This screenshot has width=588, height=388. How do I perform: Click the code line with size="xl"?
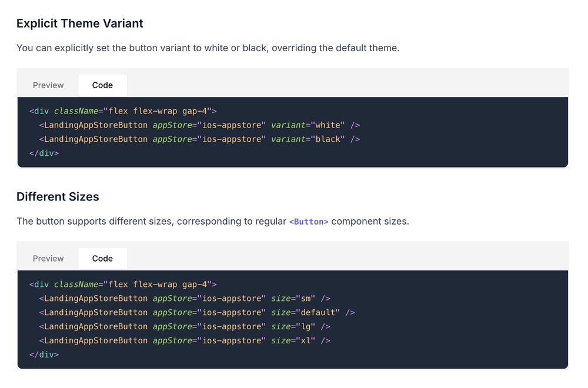tap(185, 340)
